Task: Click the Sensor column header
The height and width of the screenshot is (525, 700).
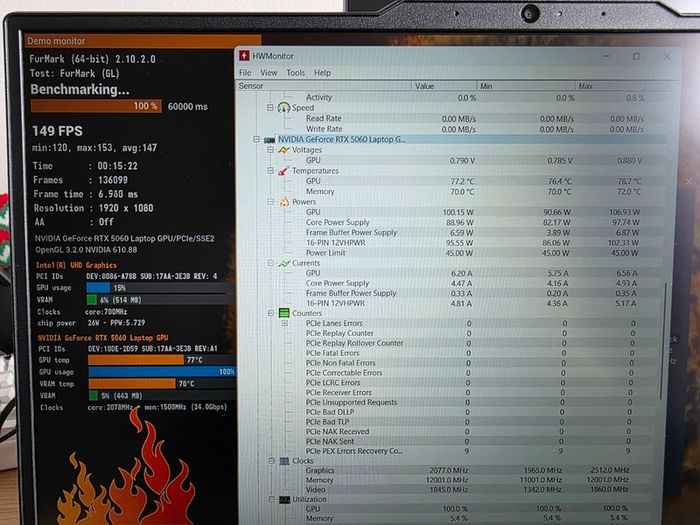Action: tap(323, 86)
